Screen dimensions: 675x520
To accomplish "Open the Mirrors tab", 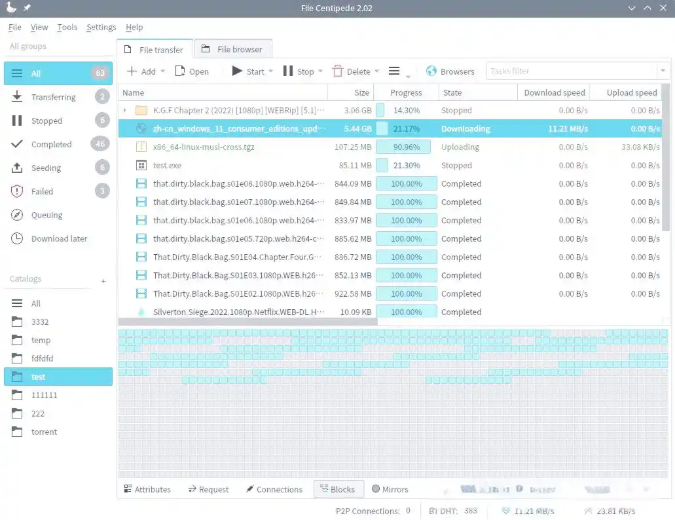I will click(x=389, y=489).
